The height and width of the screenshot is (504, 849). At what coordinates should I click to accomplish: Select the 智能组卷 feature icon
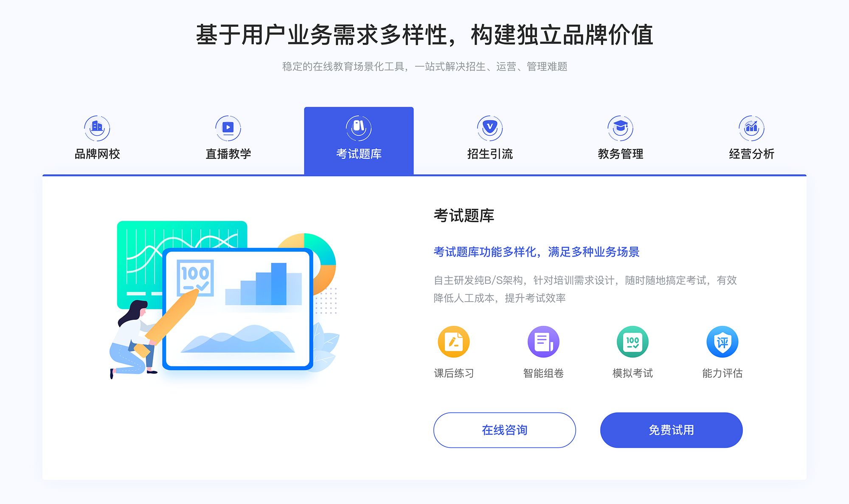[x=542, y=344]
